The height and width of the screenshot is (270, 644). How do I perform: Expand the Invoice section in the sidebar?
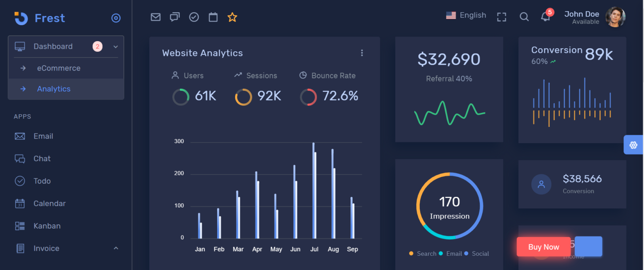116,248
